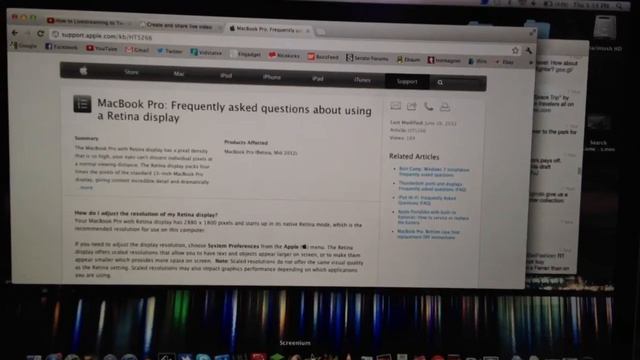Open Mac in Apple navigation
The image size is (640, 360).
[179, 74]
